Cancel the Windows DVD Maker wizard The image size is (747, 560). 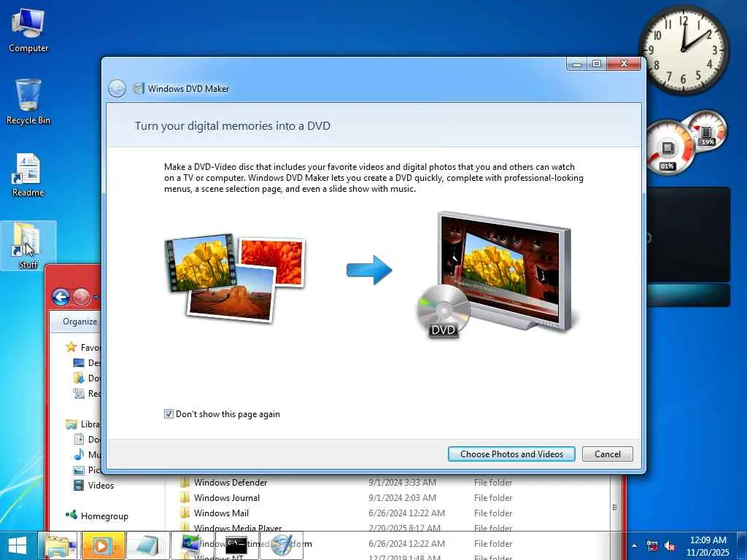608,454
